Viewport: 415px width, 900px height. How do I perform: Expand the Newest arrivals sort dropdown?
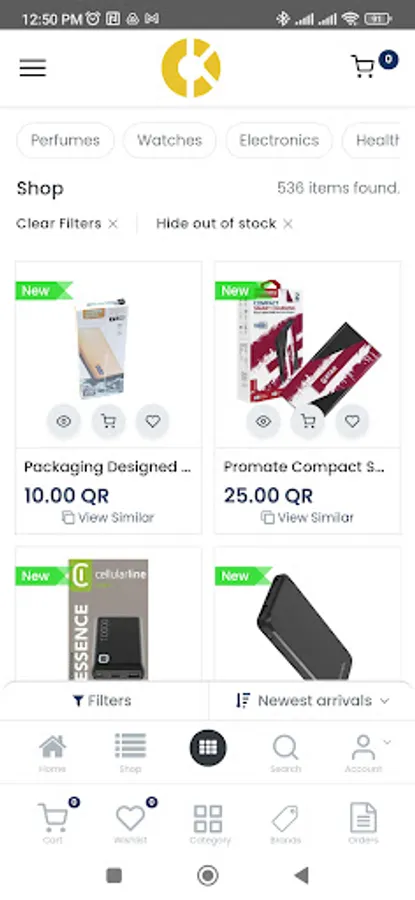coord(312,700)
